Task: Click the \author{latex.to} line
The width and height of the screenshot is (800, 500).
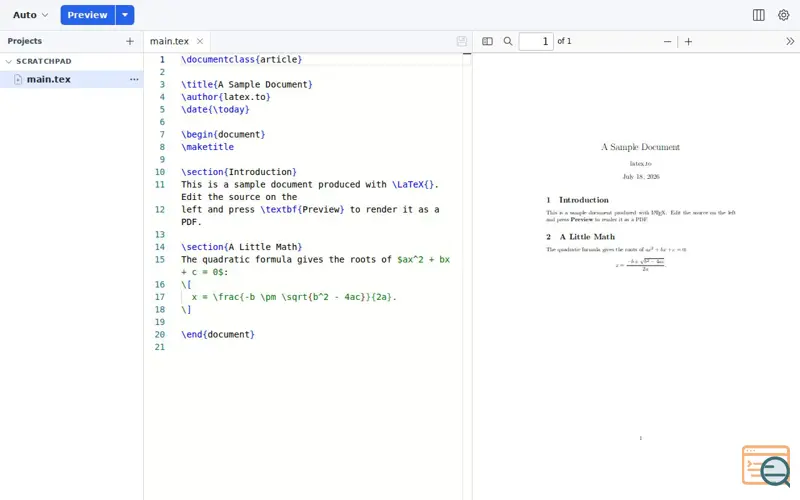Action: [226, 96]
